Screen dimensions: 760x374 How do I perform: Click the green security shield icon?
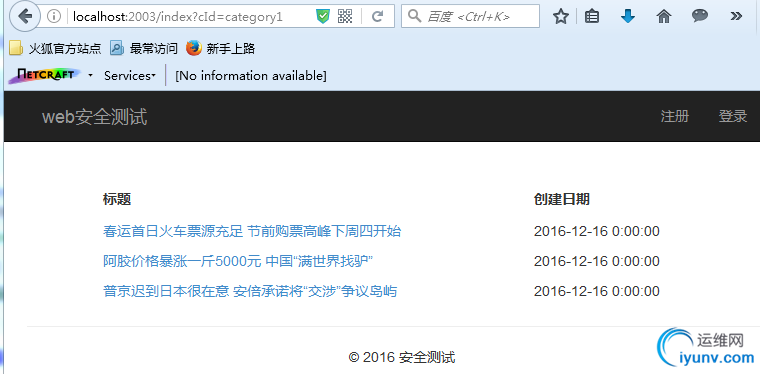click(322, 16)
